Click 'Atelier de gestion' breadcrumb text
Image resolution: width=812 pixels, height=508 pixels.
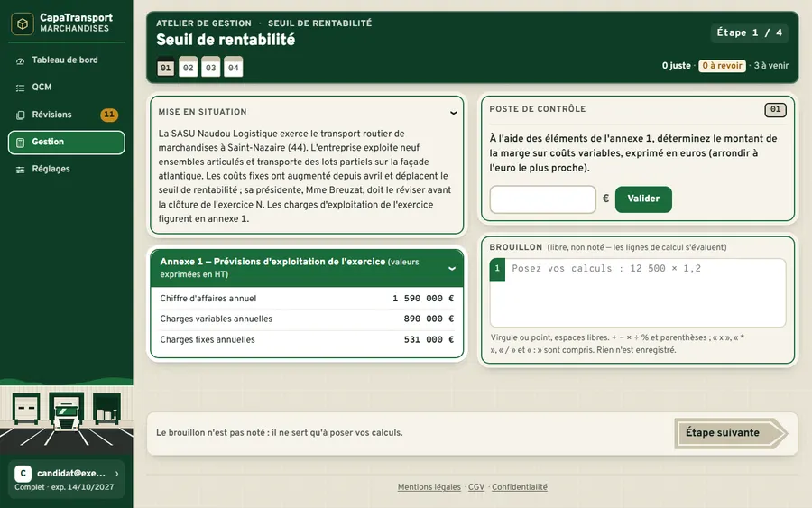[x=204, y=23]
